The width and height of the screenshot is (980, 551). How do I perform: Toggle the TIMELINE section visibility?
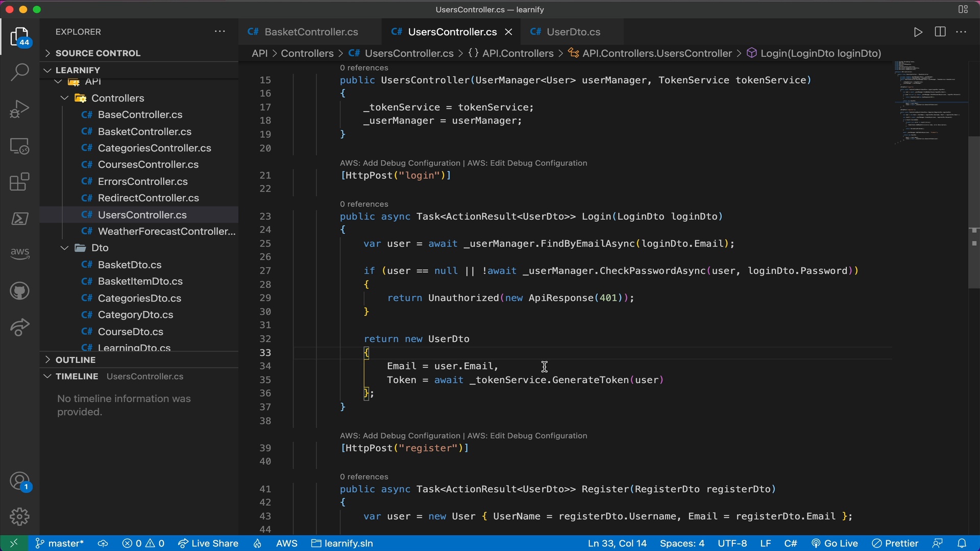76,376
